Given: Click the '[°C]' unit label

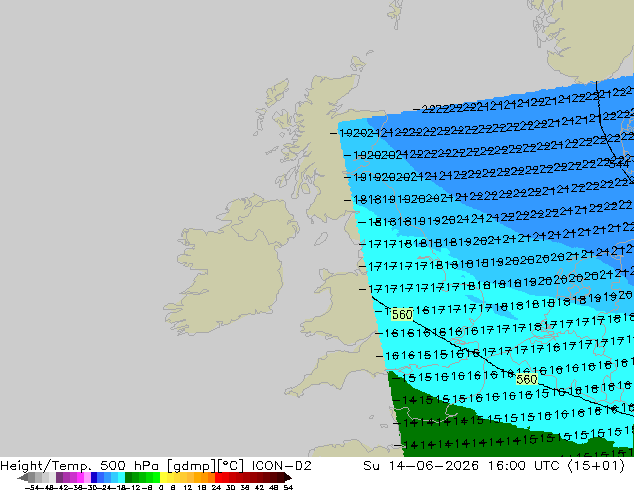Looking at the screenshot, I should pos(230,466).
